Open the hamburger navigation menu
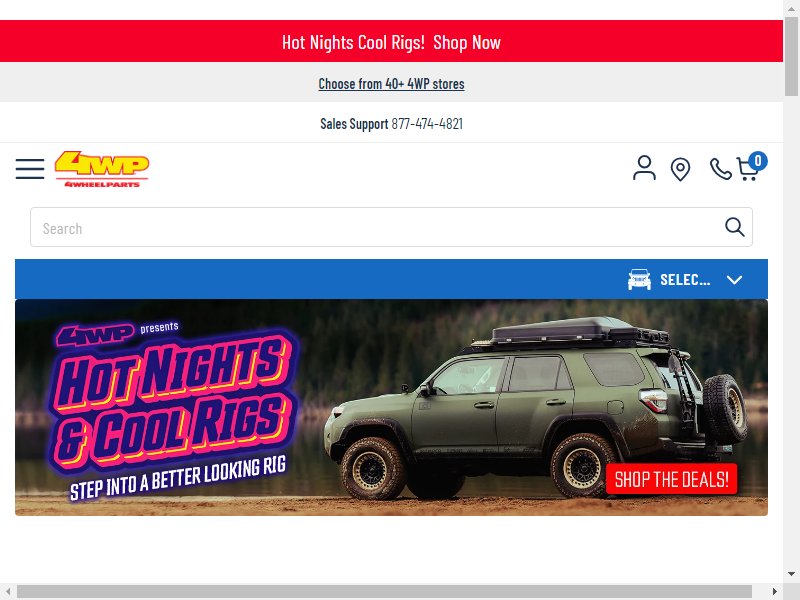The image size is (800, 600). point(30,169)
